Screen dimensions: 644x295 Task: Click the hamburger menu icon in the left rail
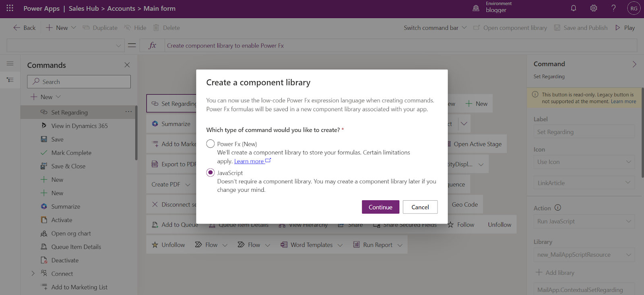pos(10,63)
